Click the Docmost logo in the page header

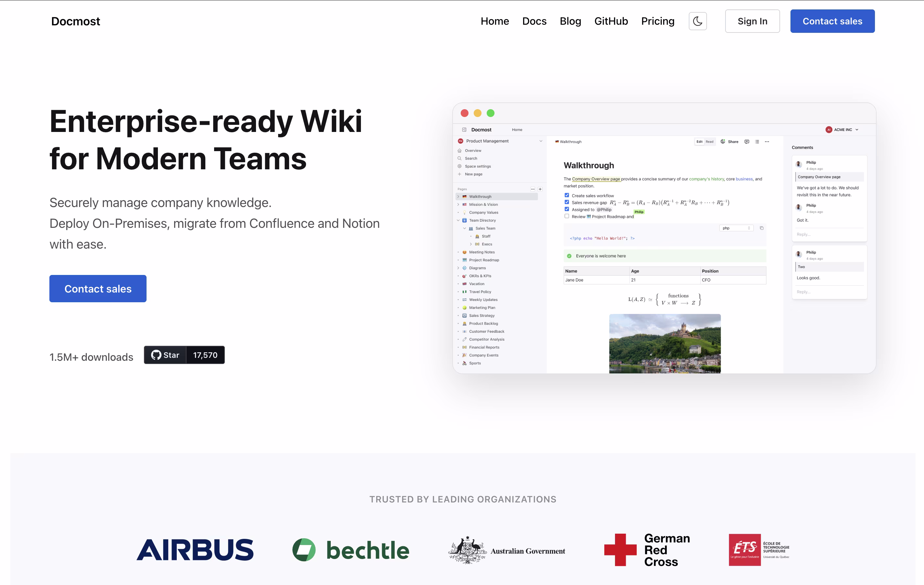(x=76, y=21)
